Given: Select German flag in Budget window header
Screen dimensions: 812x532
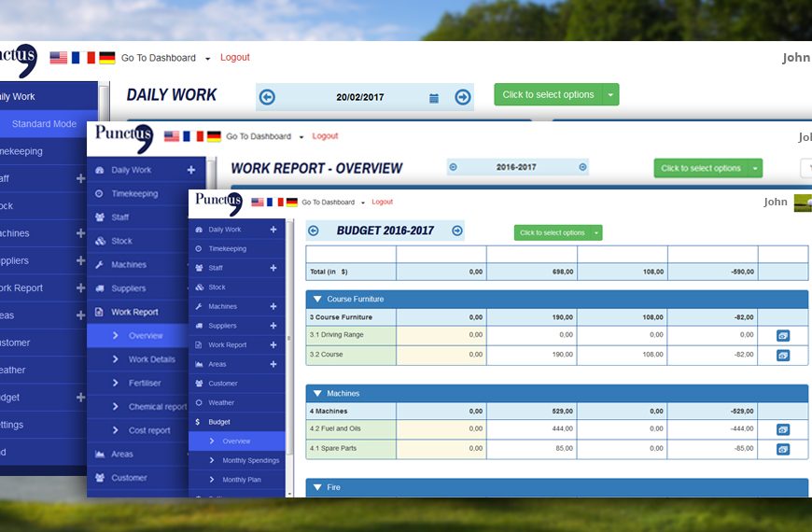Looking at the screenshot, I should click(x=292, y=203).
